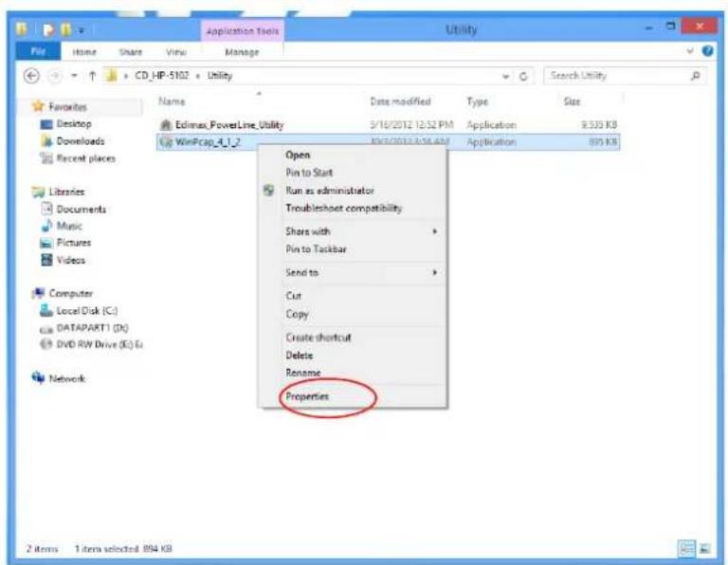Click the folder icon in the address bar

point(112,75)
